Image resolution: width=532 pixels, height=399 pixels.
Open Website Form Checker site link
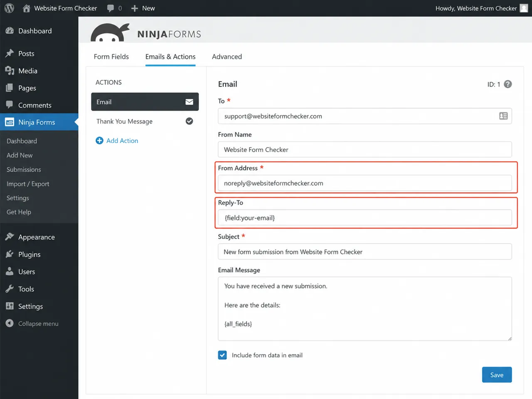click(66, 8)
